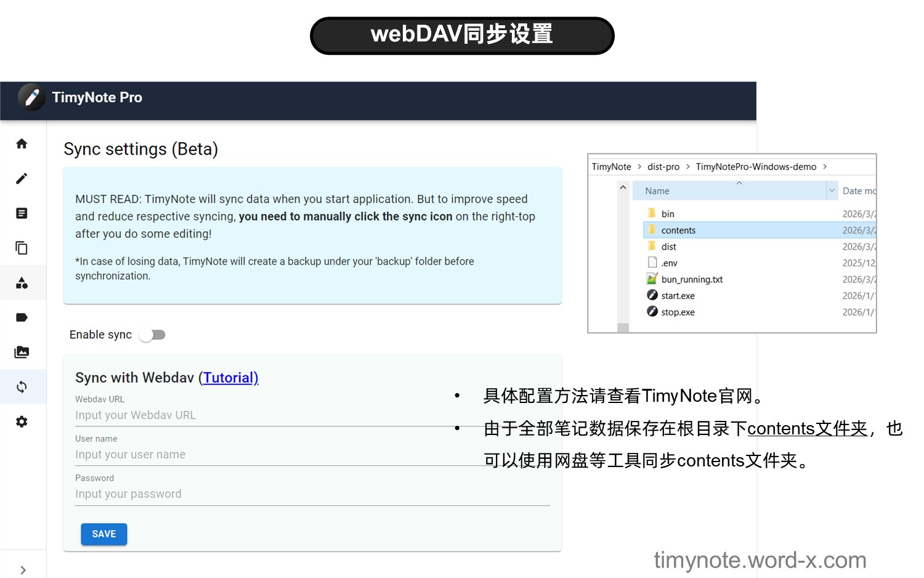Click the TimyNote Pro logo icon
This screenshot has width=924, height=578.
coord(31,97)
